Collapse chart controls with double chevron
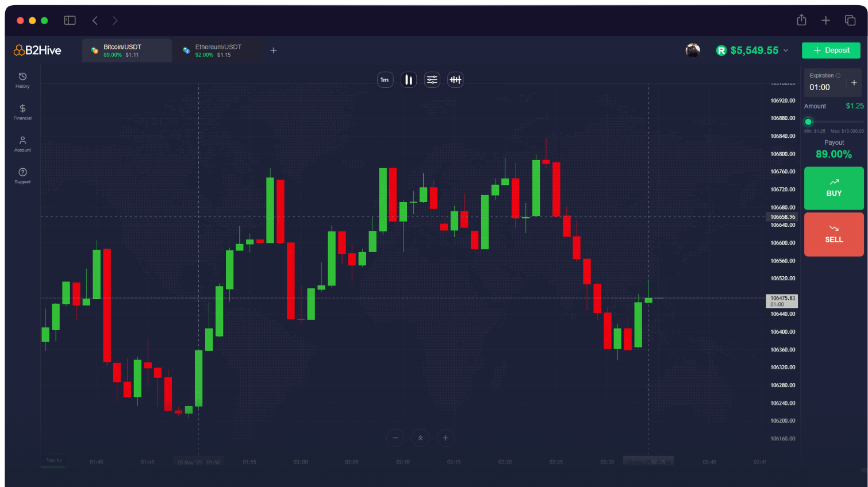The width and height of the screenshot is (868, 487). tap(420, 438)
